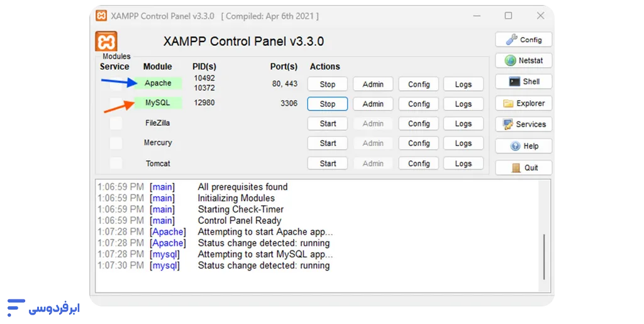Viewport: 644px width, 324px height.
Task: Click the 1:07:30 PM mysql running status line
Action: point(214,265)
